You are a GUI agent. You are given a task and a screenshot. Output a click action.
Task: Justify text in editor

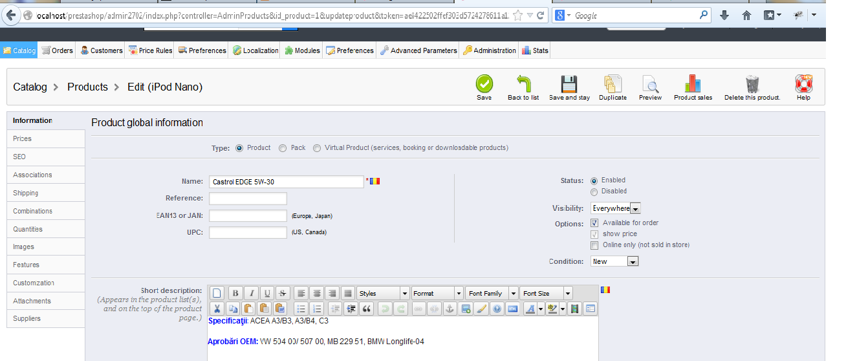tap(347, 293)
